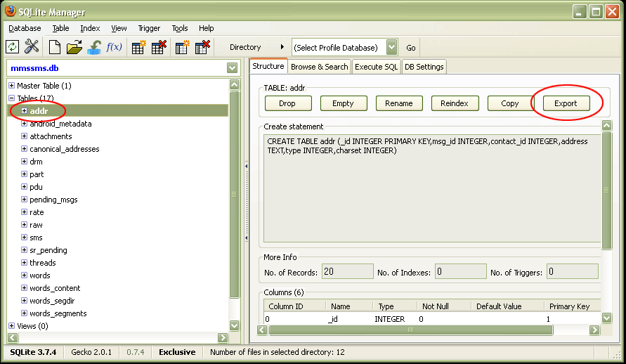Open the View menu
This screenshot has width=626, height=364.
click(119, 28)
